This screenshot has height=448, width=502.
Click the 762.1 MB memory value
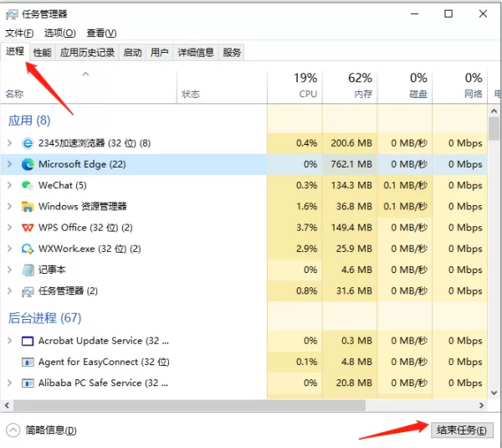click(351, 164)
